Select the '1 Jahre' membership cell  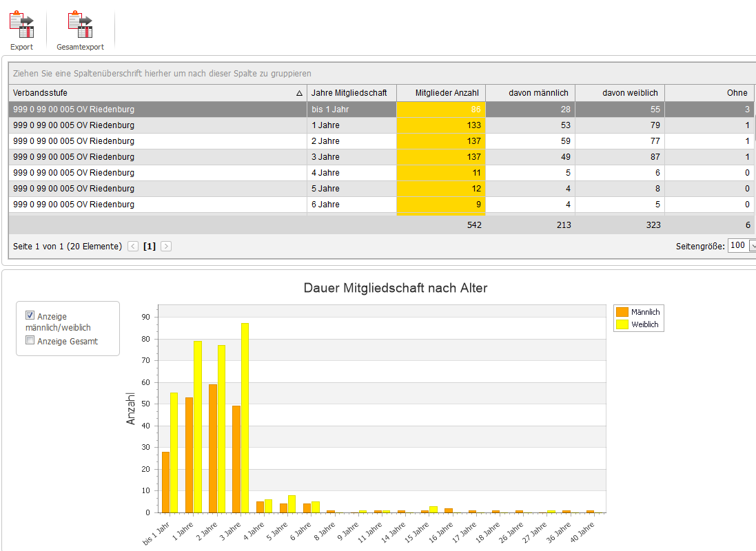[x=351, y=125]
